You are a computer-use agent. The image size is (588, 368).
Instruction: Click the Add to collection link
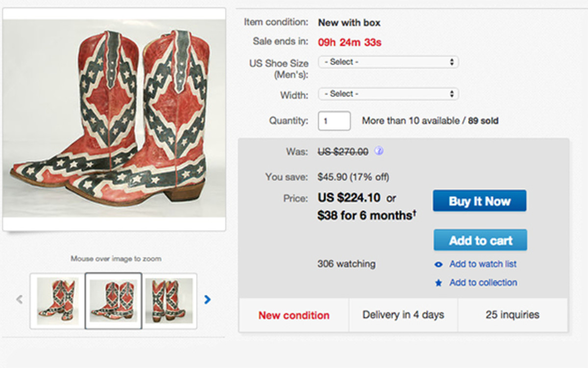click(483, 283)
